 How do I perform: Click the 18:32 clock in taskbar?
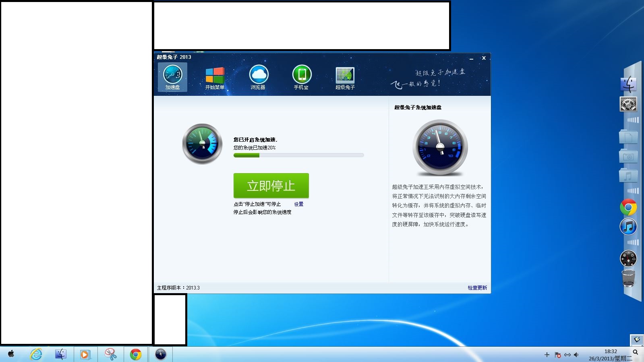pyautogui.click(x=611, y=351)
